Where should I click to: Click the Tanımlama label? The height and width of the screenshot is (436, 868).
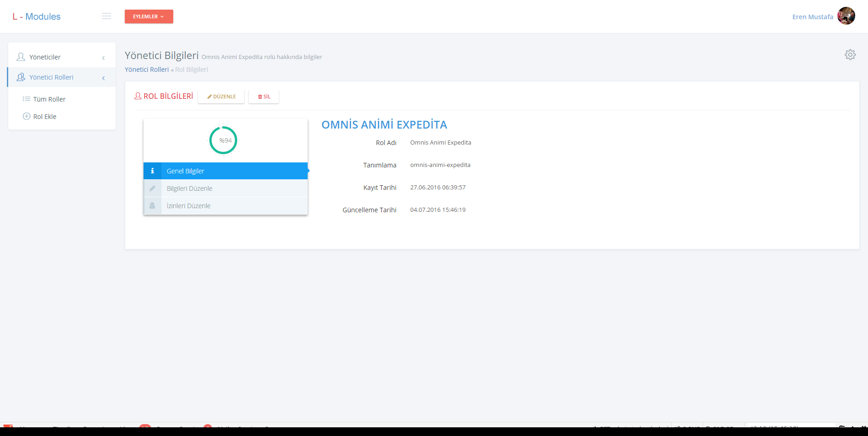(380, 165)
